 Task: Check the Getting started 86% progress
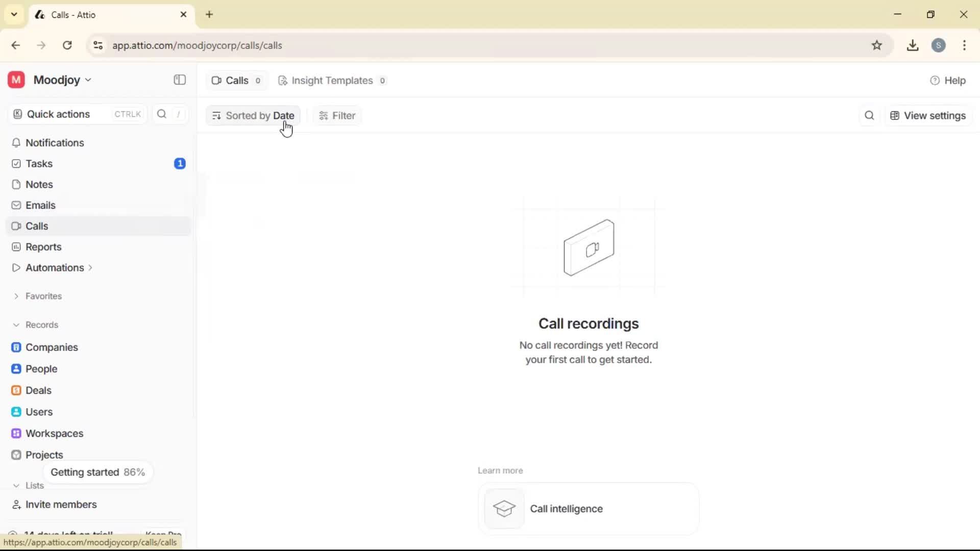pos(98,472)
